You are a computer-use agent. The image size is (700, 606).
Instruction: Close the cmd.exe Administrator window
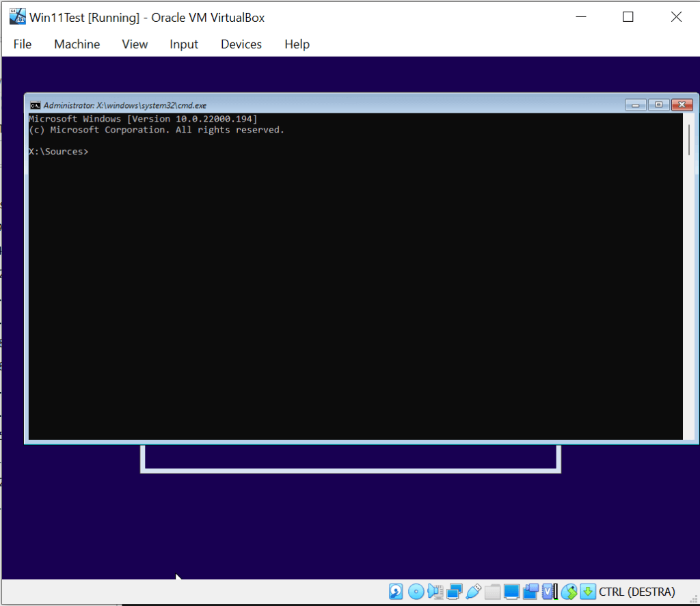point(682,105)
